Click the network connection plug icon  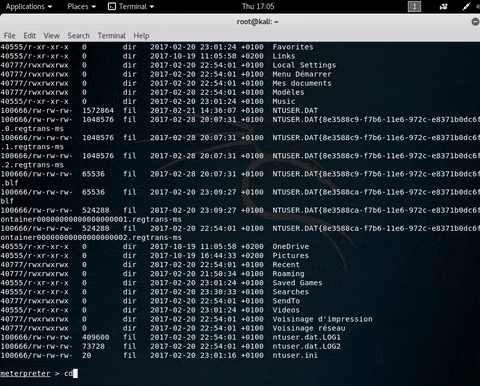[x=466, y=7]
